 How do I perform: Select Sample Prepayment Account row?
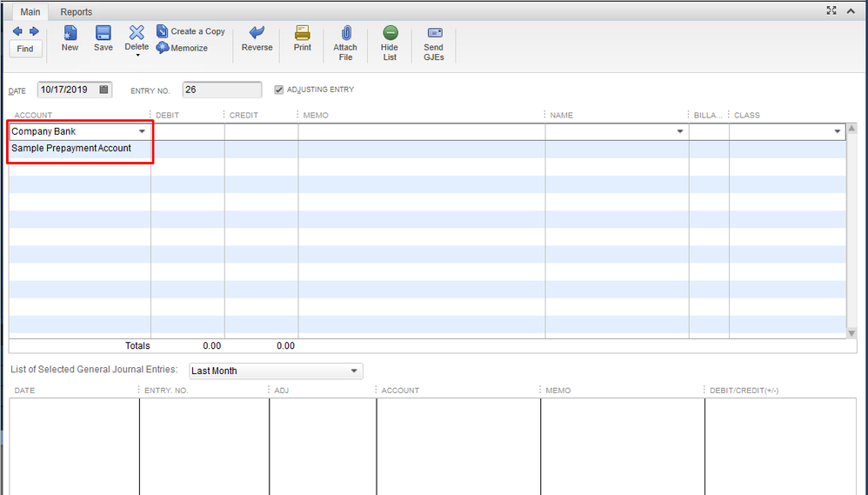[80, 149]
